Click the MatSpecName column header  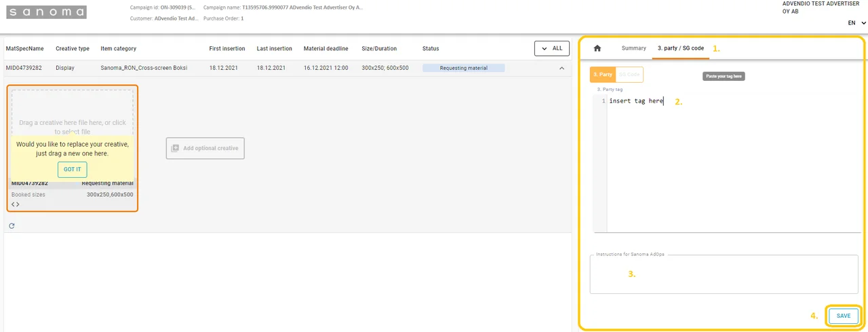coord(25,49)
